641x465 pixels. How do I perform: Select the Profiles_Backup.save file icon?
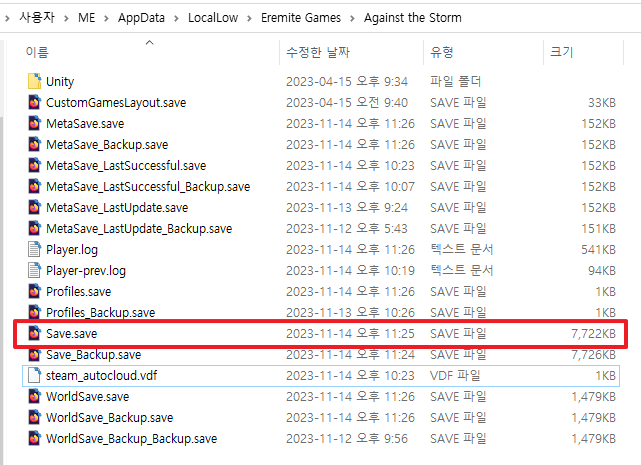(34, 312)
